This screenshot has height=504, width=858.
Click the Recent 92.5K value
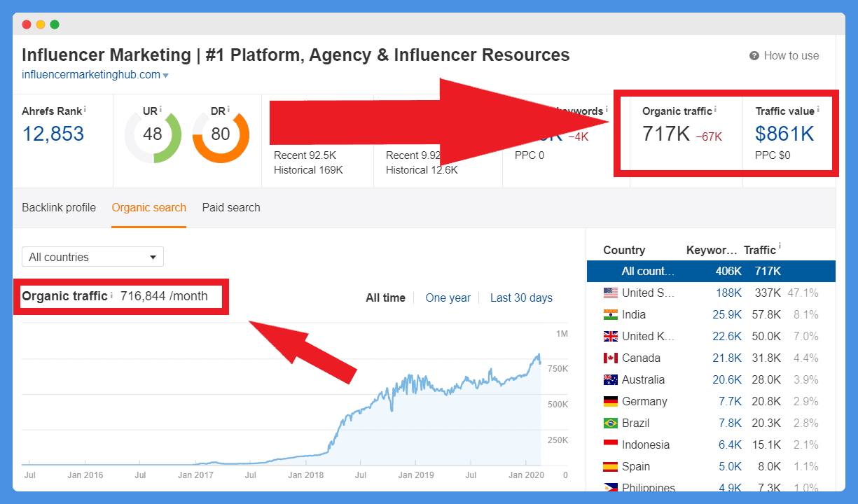305,155
